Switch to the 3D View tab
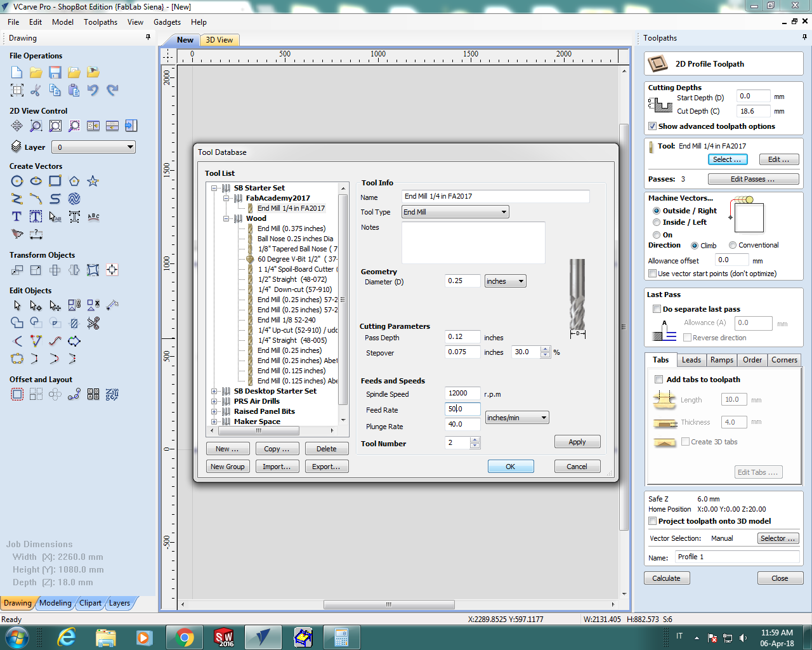The image size is (812, 650). tap(219, 40)
